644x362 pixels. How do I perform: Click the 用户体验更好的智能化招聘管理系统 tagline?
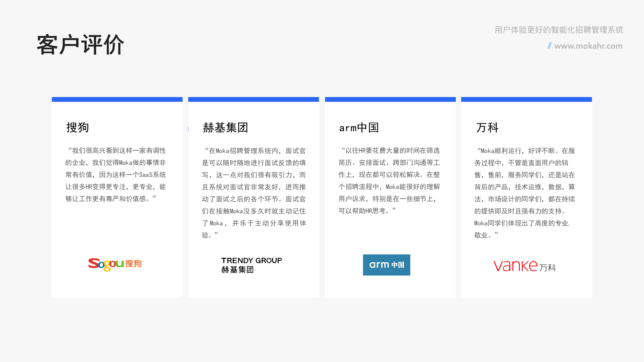[559, 30]
